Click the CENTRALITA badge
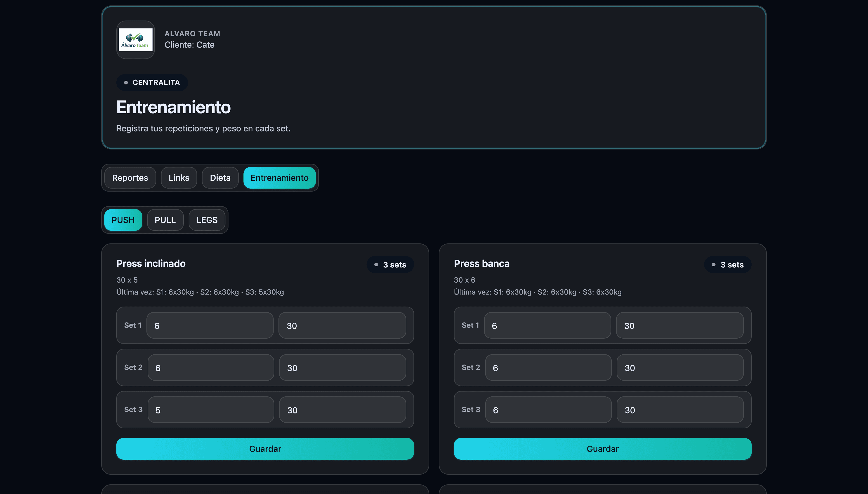 tap(152, 82)
